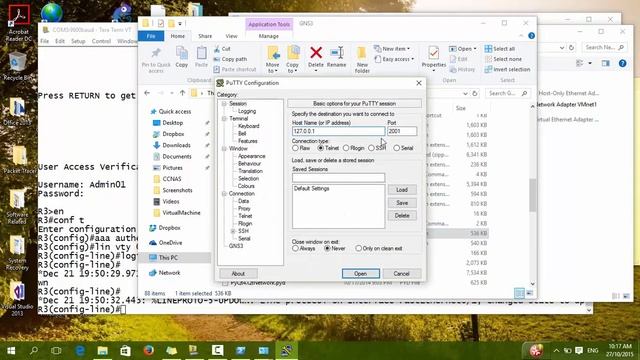The height and width of the screenshot is (360, 640).
Task: Select Raw connection type
Action: (301, 148)
